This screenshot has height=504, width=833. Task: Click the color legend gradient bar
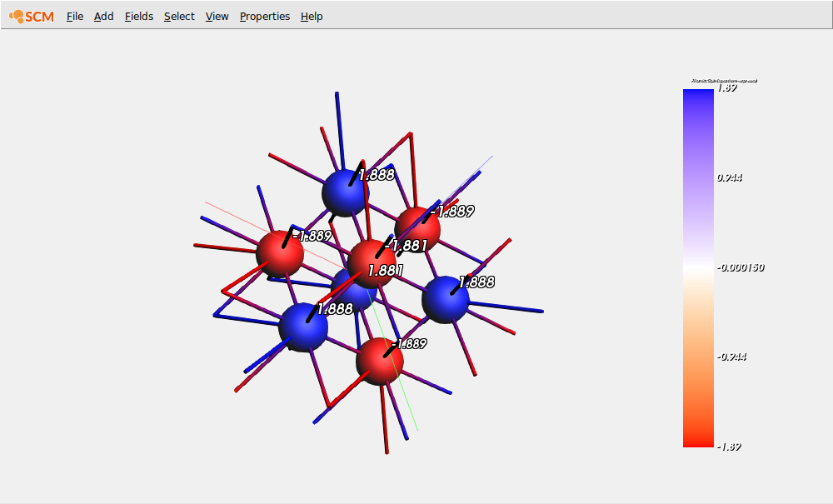[698, 268]
